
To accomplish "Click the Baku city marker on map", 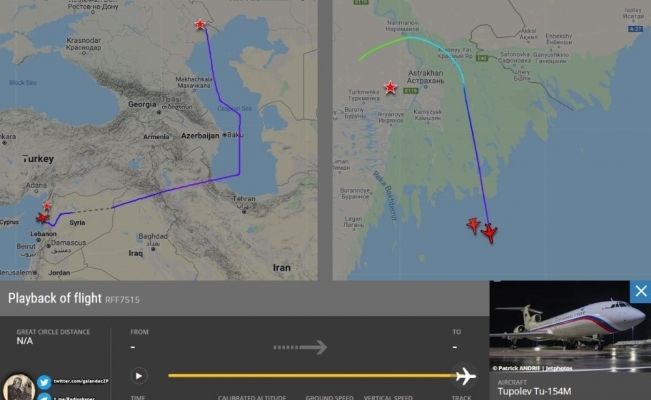I will click(225, 135).
